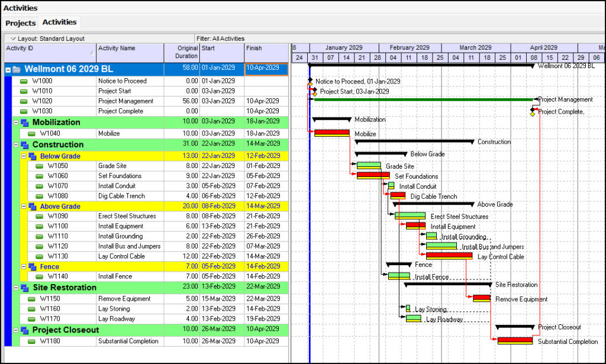Collapse the Below Grade group
606x364 pixels.
point(24,156)
